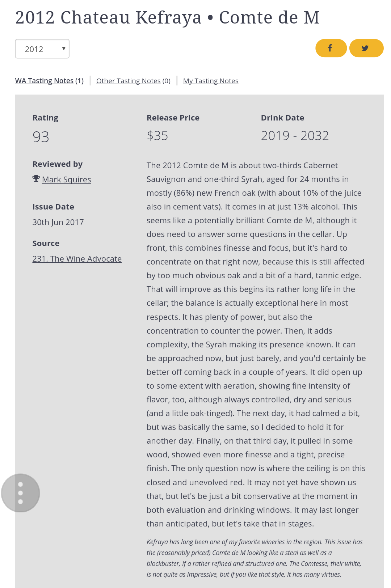This screenshot has height=588, width=391.
Task: Switch to WA Tasting Notes tab
Action: pos(49,81)
